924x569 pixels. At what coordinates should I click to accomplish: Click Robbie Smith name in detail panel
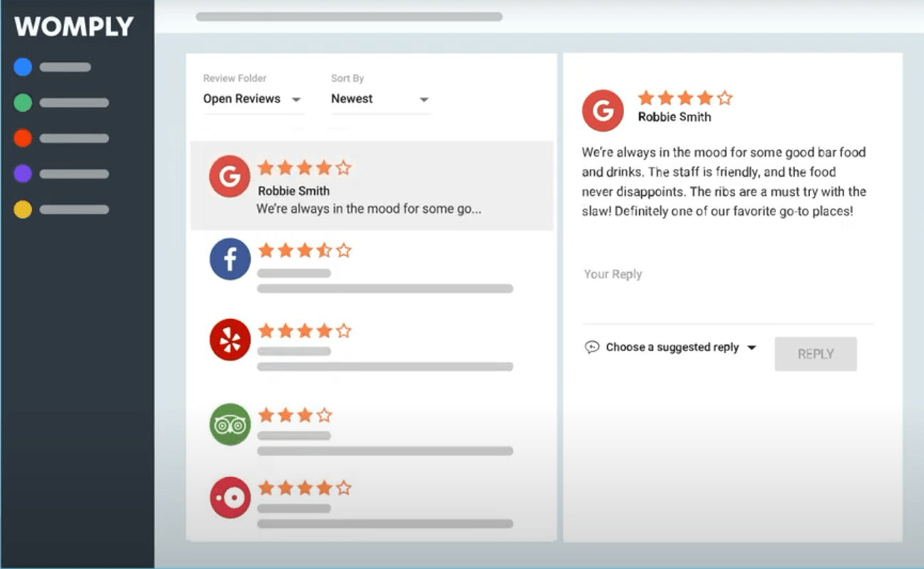click(675, 118)
